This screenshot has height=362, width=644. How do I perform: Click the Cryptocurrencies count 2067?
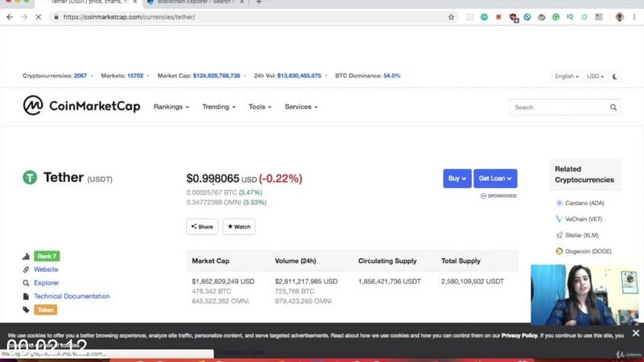[x=80, y=76]
